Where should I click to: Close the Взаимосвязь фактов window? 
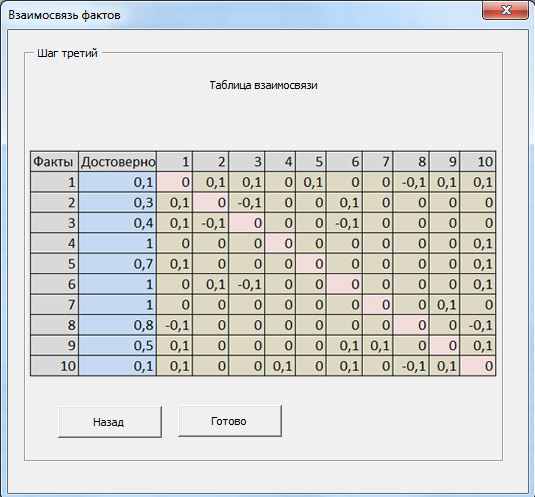coord(505,10)
